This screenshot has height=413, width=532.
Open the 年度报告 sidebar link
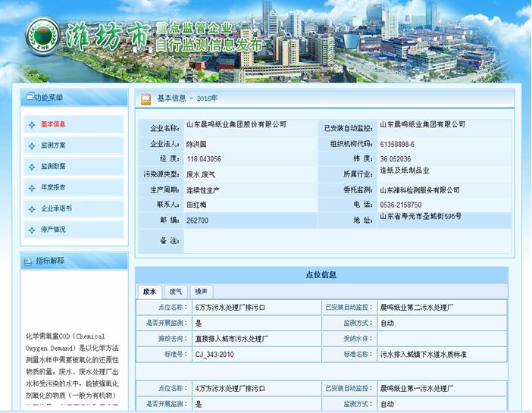pos(53,187)
